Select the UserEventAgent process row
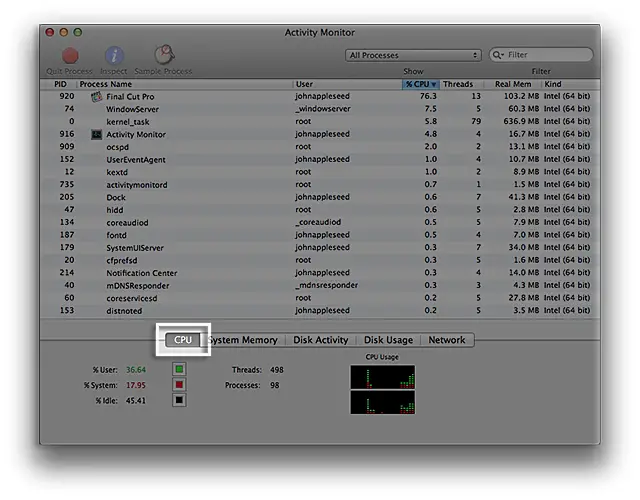The width and height of the screenshot is (640, 500). [320, 159]
